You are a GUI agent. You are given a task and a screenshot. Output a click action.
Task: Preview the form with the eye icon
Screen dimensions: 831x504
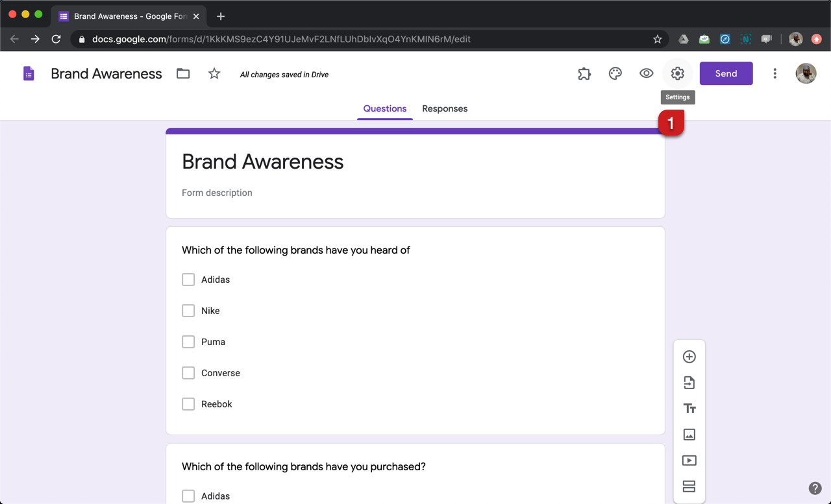646,73
